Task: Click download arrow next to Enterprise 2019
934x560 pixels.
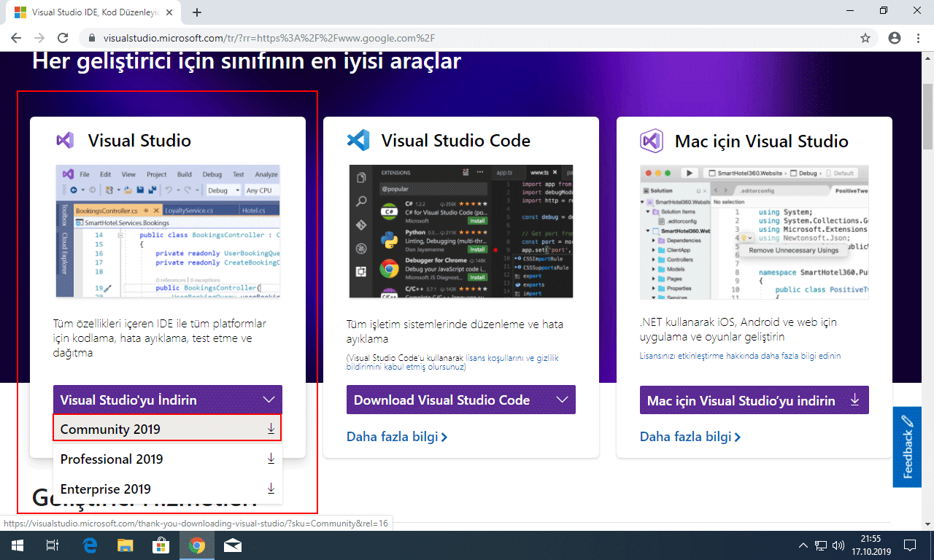Action: [271, 489]
